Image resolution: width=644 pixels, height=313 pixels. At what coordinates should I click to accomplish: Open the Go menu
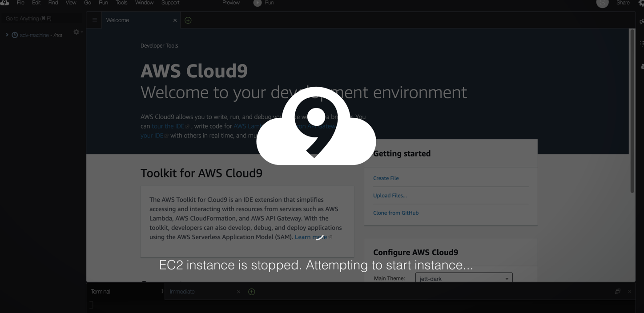click(88, 3)
